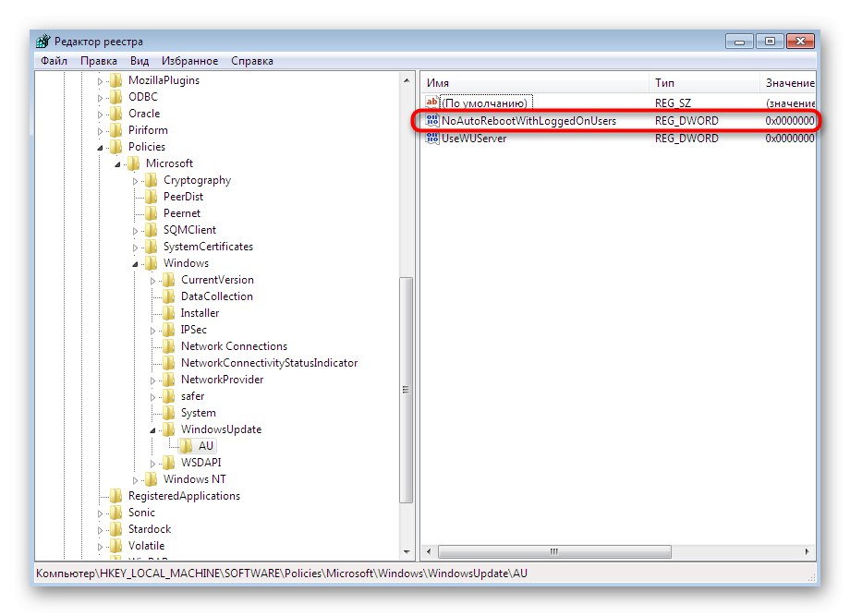The image size is (850, 616).
Task: Click the values pane horizontal scrollbar thumb
Action: pos(554,552)
